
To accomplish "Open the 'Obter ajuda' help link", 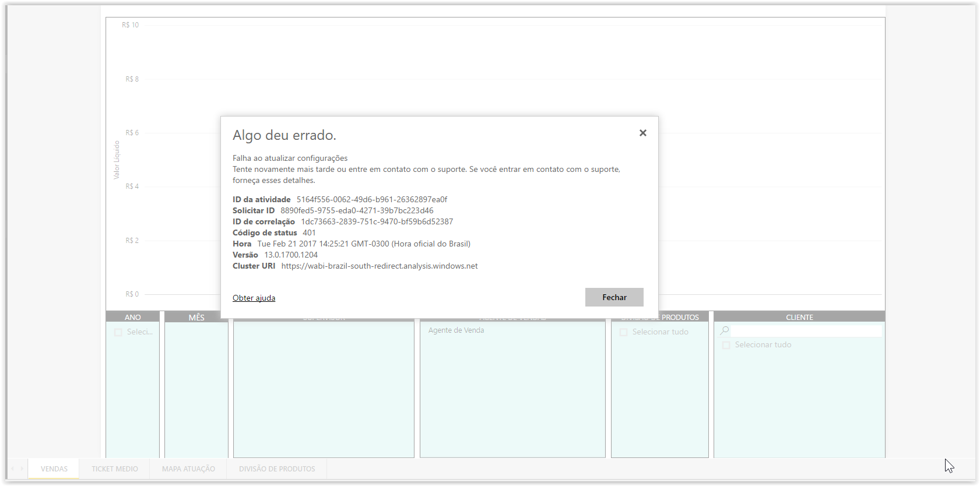I will click(x=254, y=298).
